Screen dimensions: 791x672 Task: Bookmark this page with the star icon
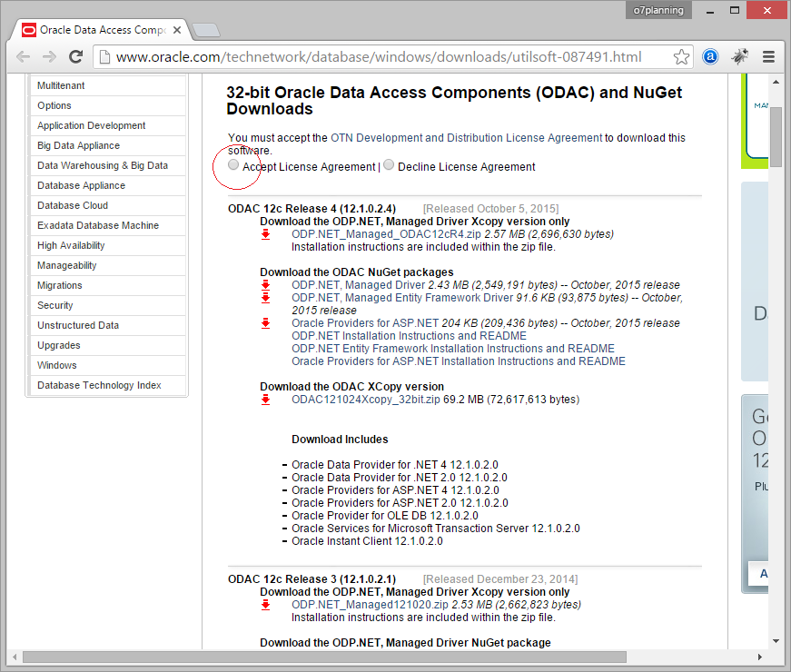point(681,57)
